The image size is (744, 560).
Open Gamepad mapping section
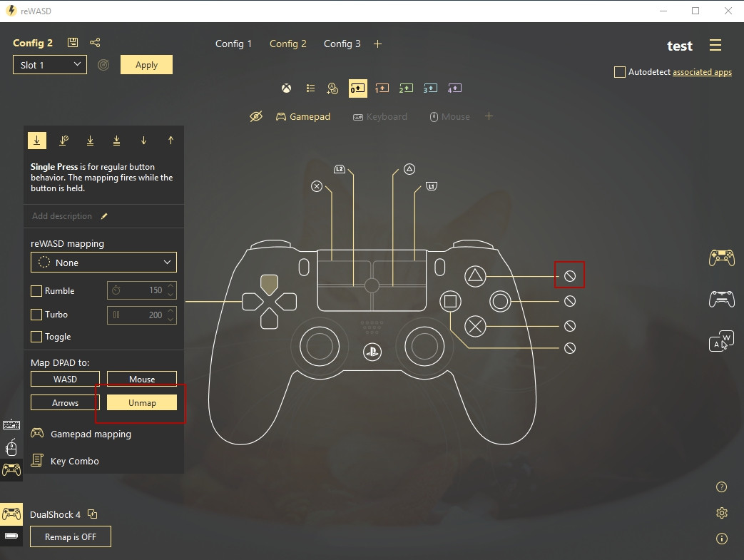coord(81,434)
